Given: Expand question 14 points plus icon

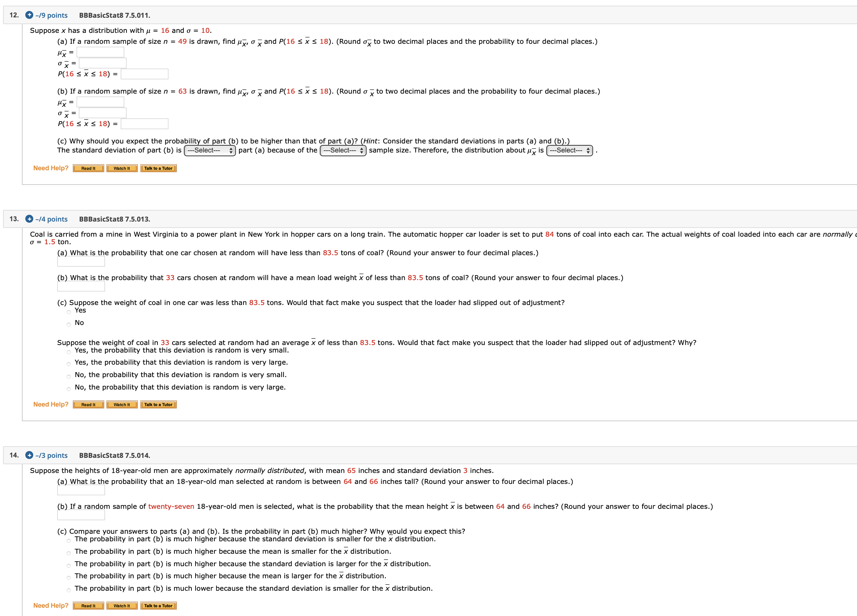Looking at the screenshot, I should click(x=29, y=455).
